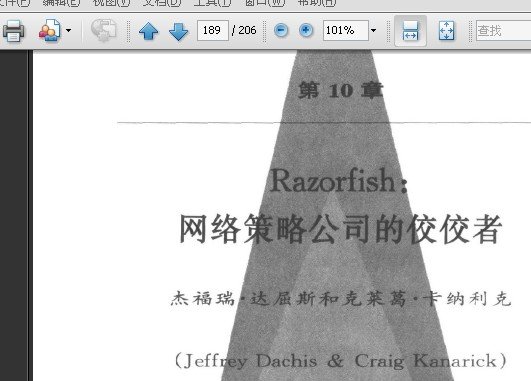
Task: Click the greyed-out web conference globe icon
Action: coord(104,30)
